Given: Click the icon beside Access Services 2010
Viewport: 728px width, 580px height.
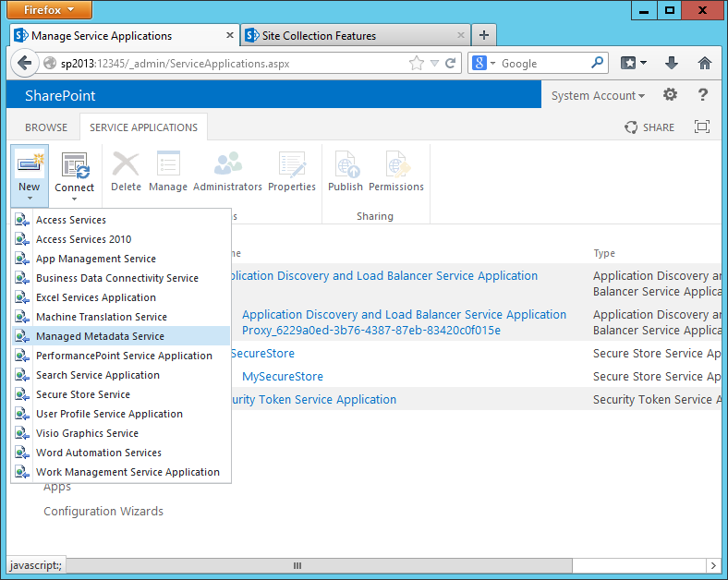Looking at the screenshot, I should 22,239.
